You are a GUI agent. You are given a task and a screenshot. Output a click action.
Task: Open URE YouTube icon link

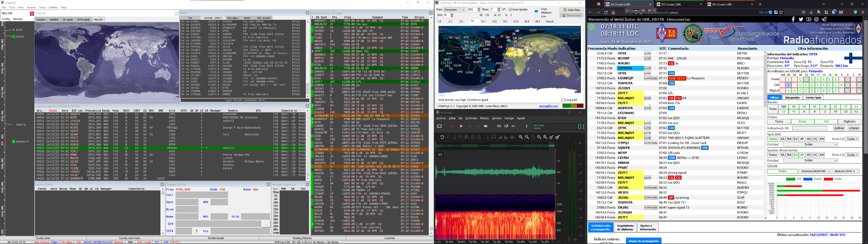point(809,19)
